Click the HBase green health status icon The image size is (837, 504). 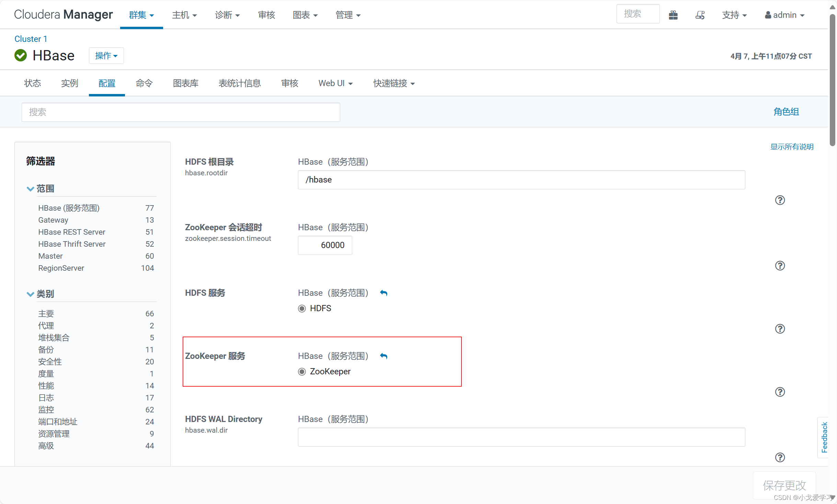point(21,56)
